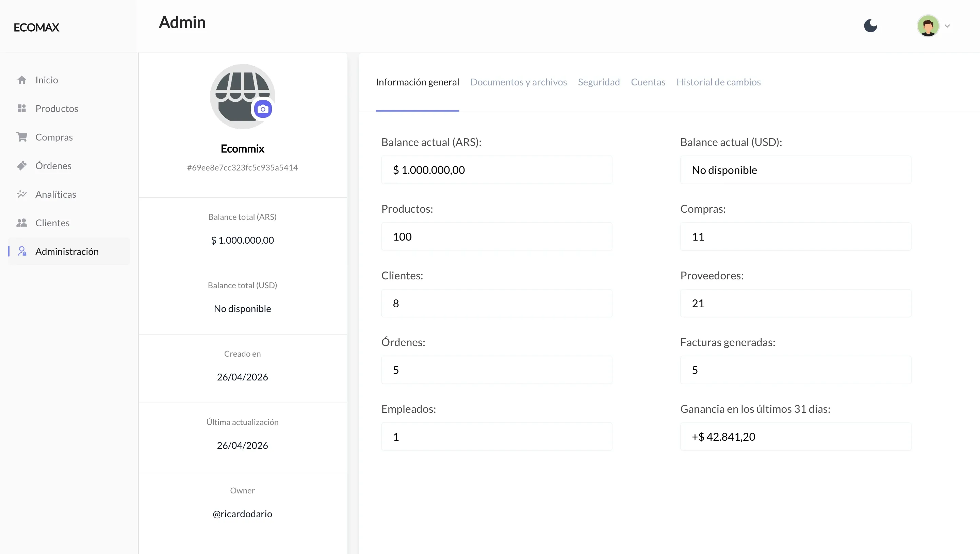Click the Balance actual (USD) field
Image resolution: width=980 pixels, height=554 pixels.
click(x=796, y=170)
